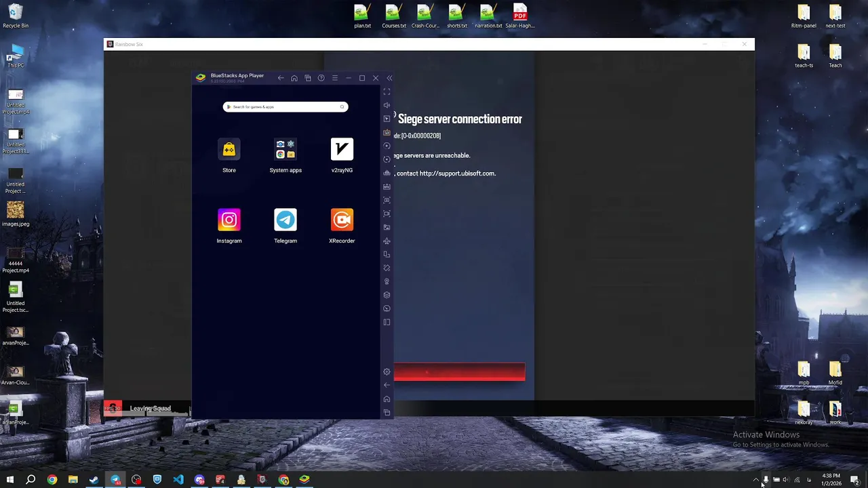868x488 pixels.
Task: Open the Windows Start menu
Action: click(x=10, y=480)
